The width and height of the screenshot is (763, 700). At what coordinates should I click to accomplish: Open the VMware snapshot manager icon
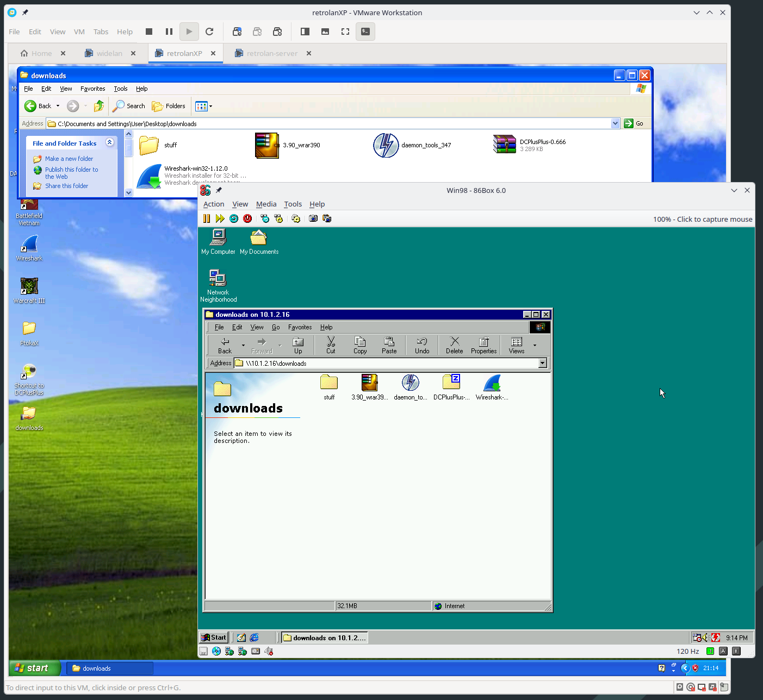pos(277,32)
